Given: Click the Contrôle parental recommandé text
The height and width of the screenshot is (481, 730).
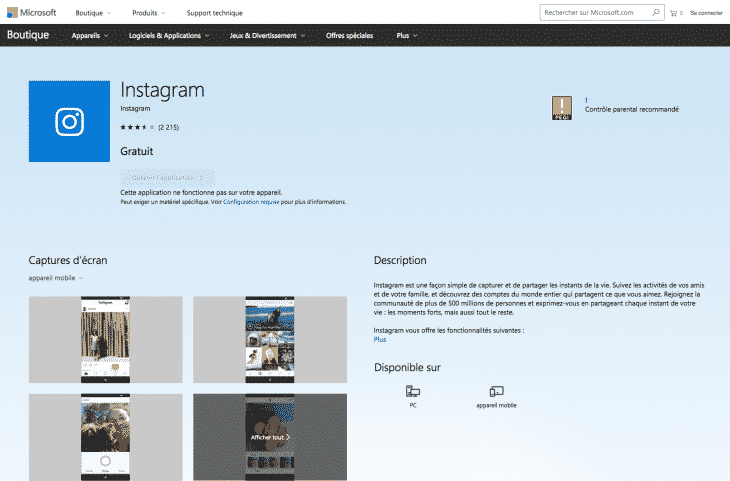Looking at the screenshot, I should click(x=632, y=109).
